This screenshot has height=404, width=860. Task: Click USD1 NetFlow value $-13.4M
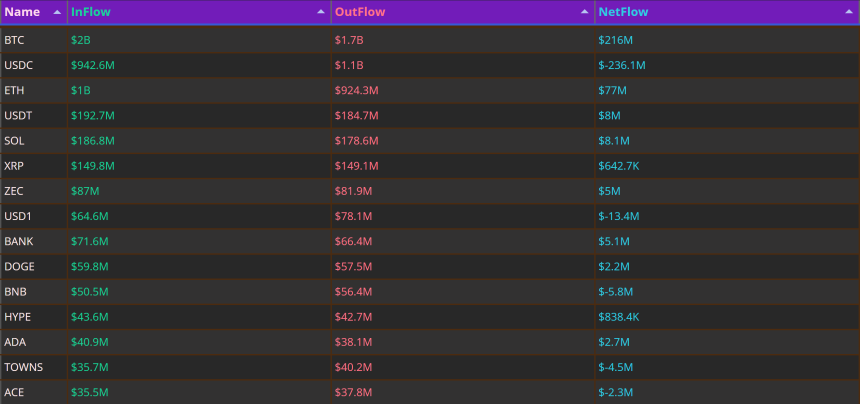coord(619,217)
